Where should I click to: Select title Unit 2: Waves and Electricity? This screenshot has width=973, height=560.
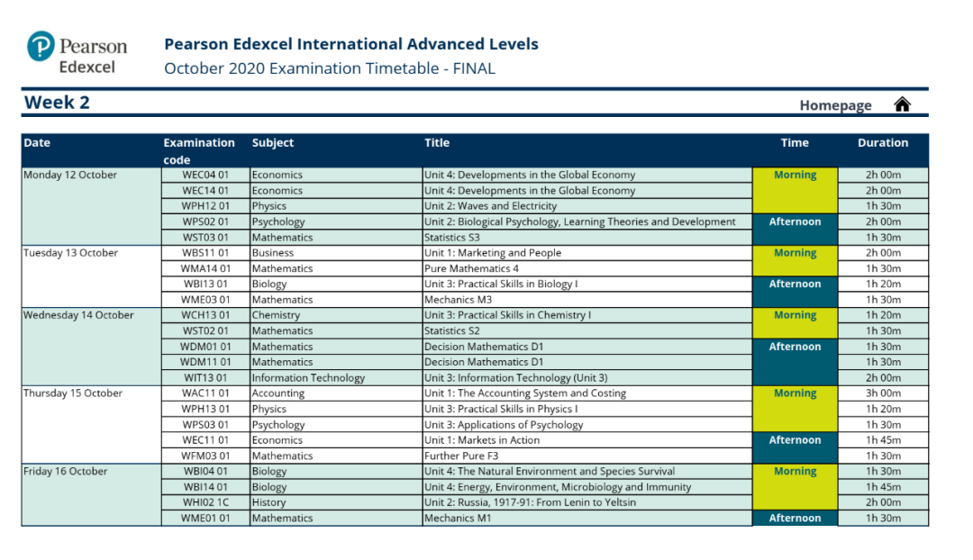tap(490, 206)
